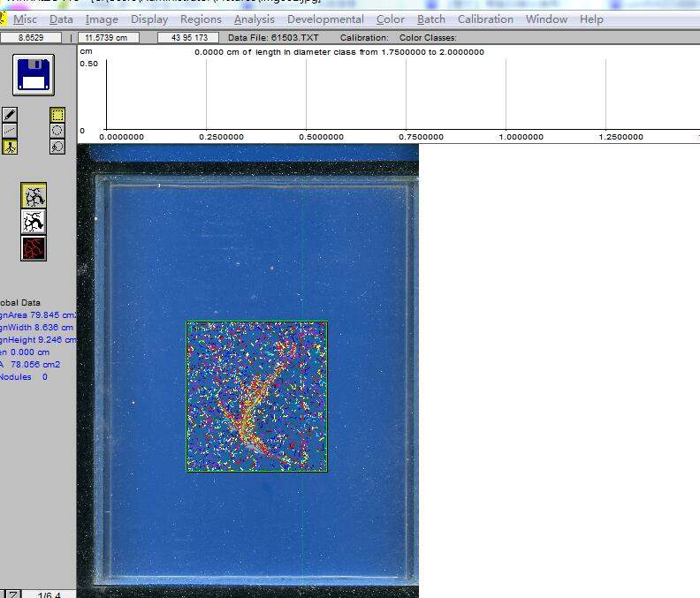The height and width of the screenshot is (598, 700).
Task: Open the Window menu
Action: (x=546, y=19)
